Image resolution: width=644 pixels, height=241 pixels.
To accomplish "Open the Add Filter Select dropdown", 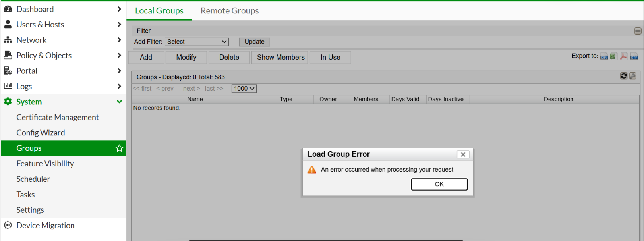I will coord(197,42).
